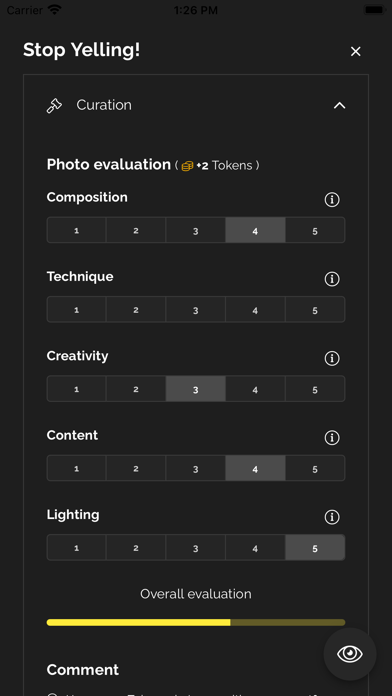
Task: Give Technique a rating of 2
Action: (x=136, y=309)
